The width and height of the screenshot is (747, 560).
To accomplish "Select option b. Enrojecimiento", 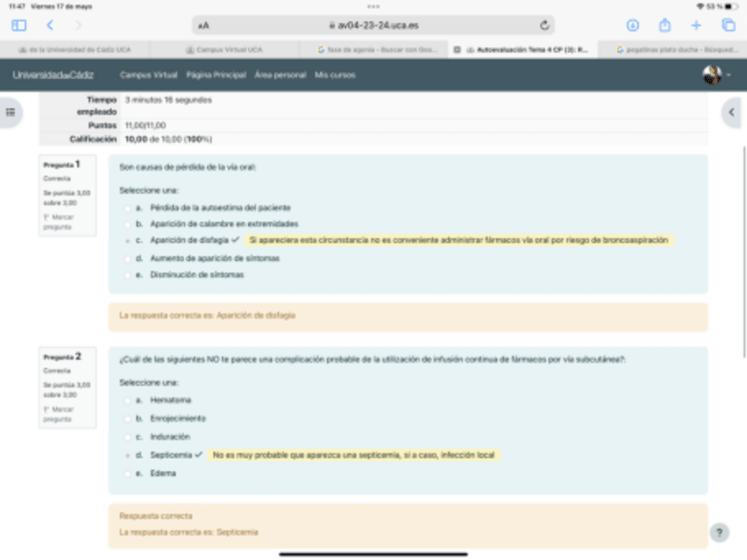I will click(127, 419).
